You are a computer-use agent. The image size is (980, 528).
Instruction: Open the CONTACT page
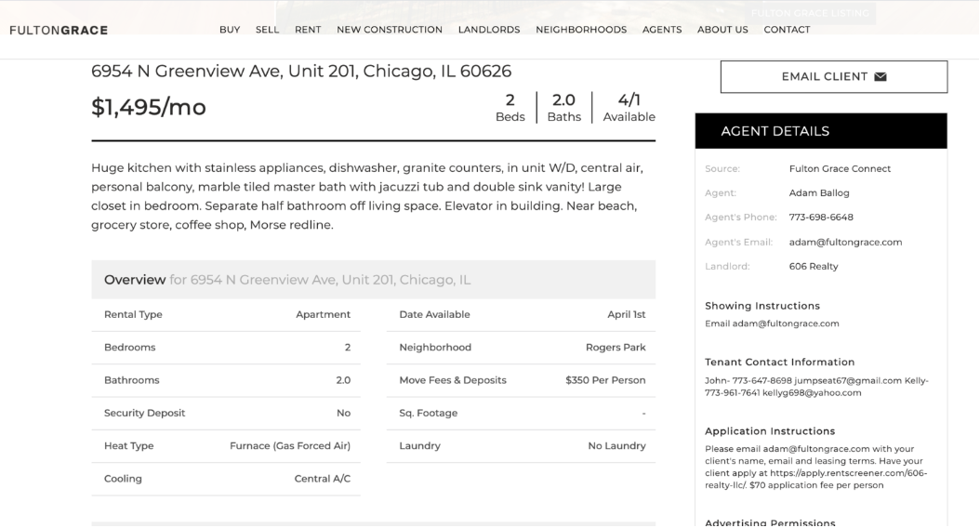point(787,30)
